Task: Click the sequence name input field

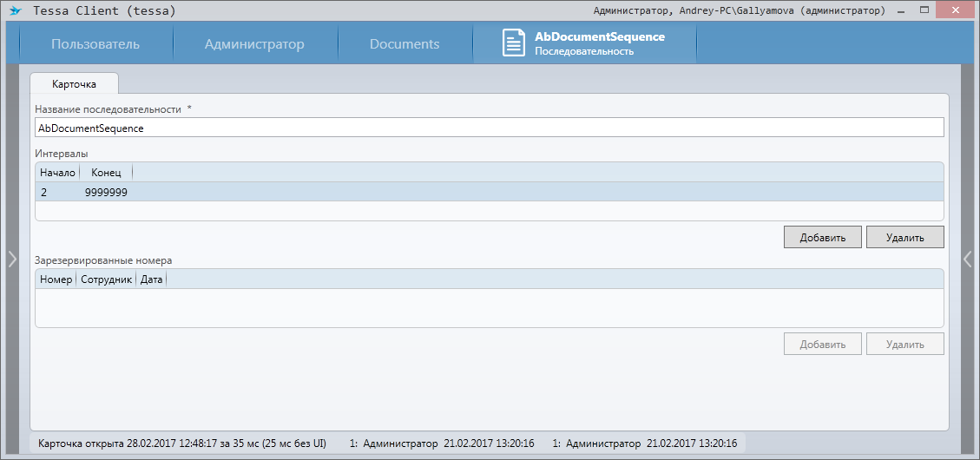Action: [489, 128]
